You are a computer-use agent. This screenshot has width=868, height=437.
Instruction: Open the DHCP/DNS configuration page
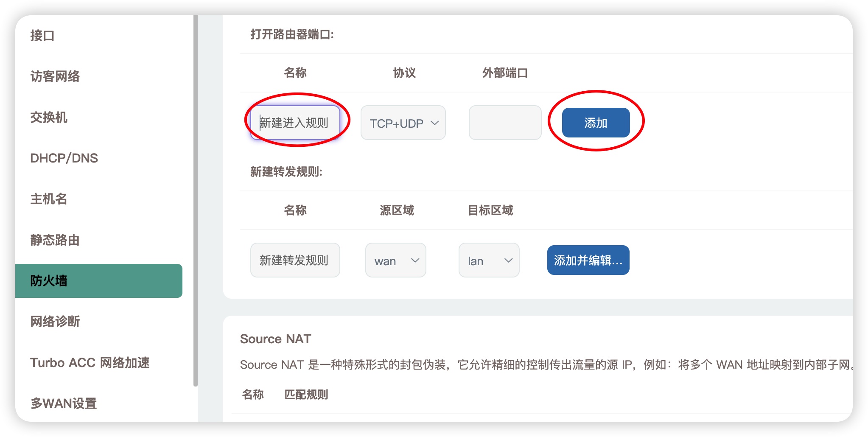(64, 158)
